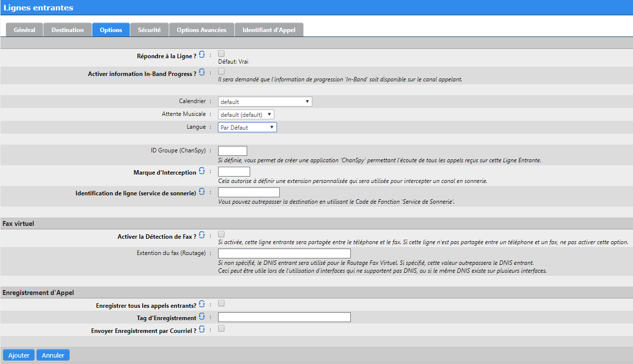Click the Identification de ligne input field
Viewport: 633px width, 364px height.
point(249,192)
